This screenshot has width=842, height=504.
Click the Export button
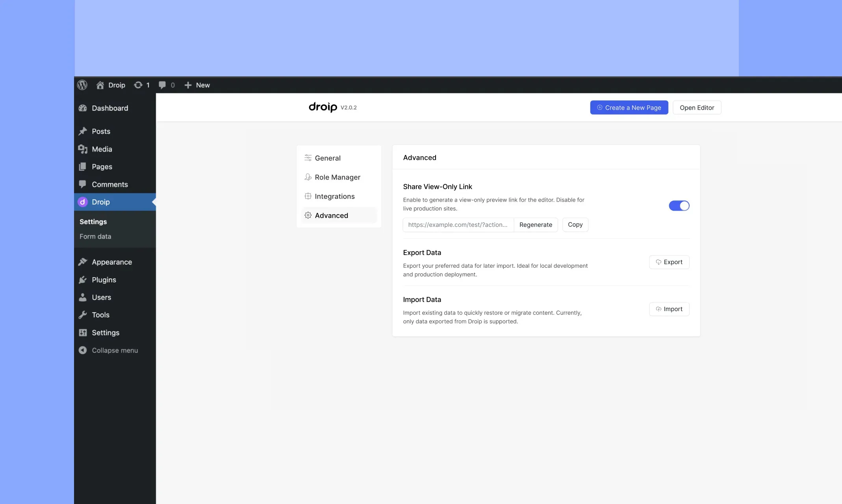pyautogui.click(x=669, y=262)
